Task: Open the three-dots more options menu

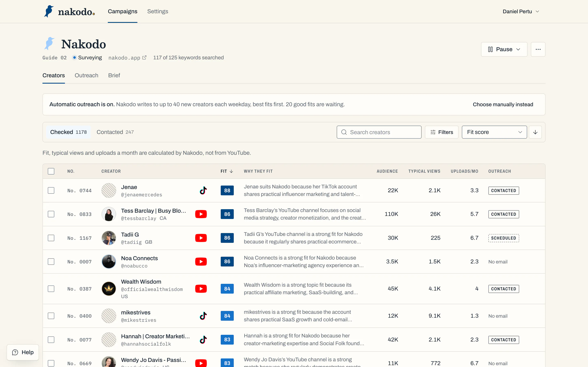Action: pos(538,49)
